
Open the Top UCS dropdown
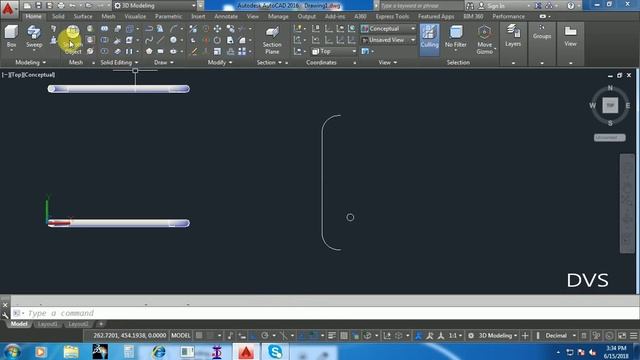click(x=334, y=51)
